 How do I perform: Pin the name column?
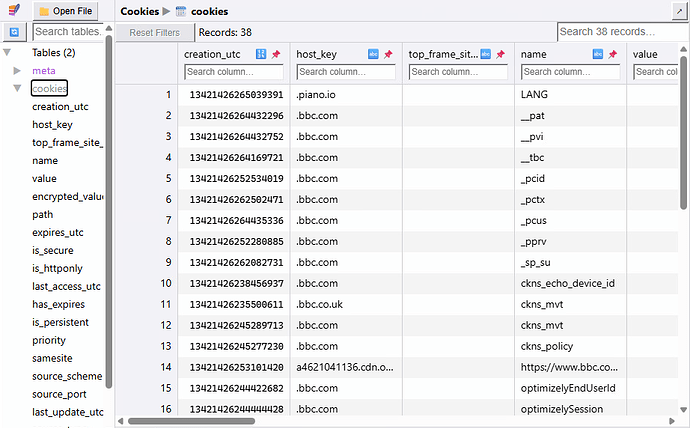click(613, 54)
